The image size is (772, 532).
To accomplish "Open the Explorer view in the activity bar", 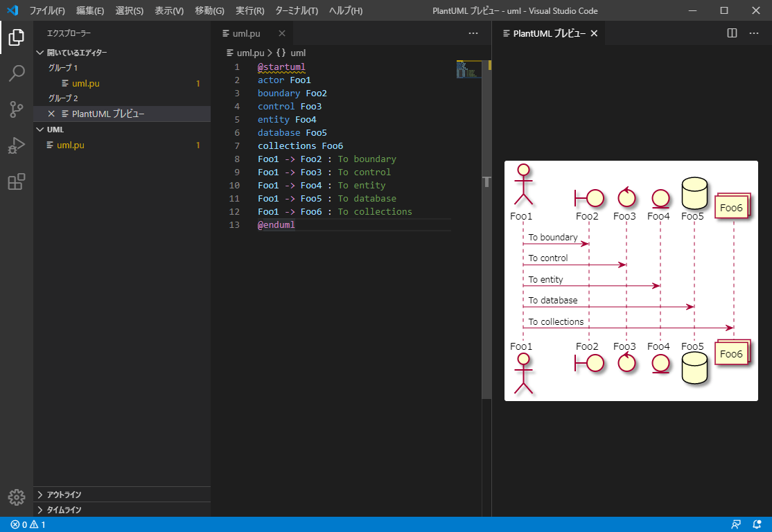I will (x=15, y=38).
